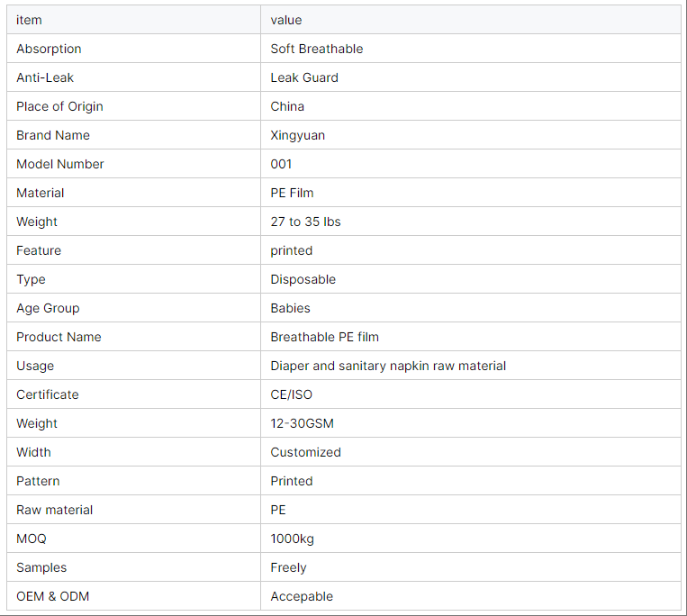Click the "Model Number" label
The width and height of the screenshot is (687, 616).
coord(60,164)
